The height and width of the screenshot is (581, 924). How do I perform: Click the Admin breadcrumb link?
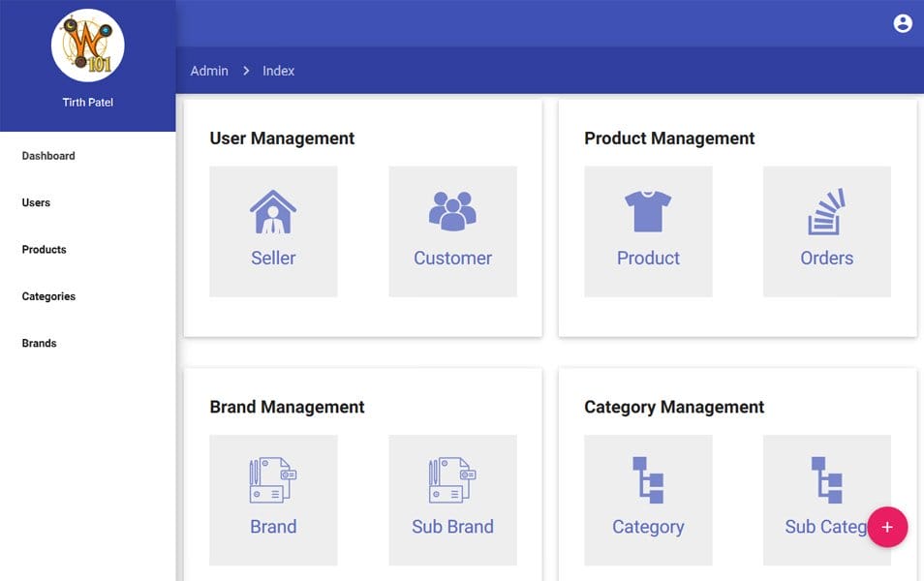point(209,71)
